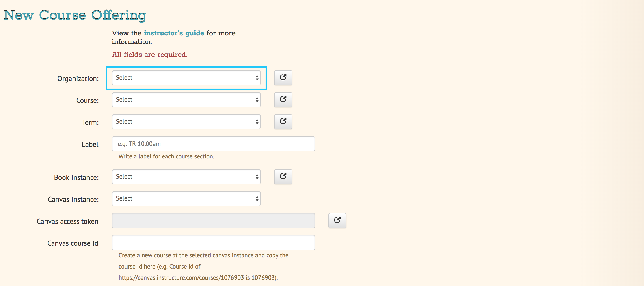Click the 'Book Instance:' field label
The image size is (644, 286).
76,178
